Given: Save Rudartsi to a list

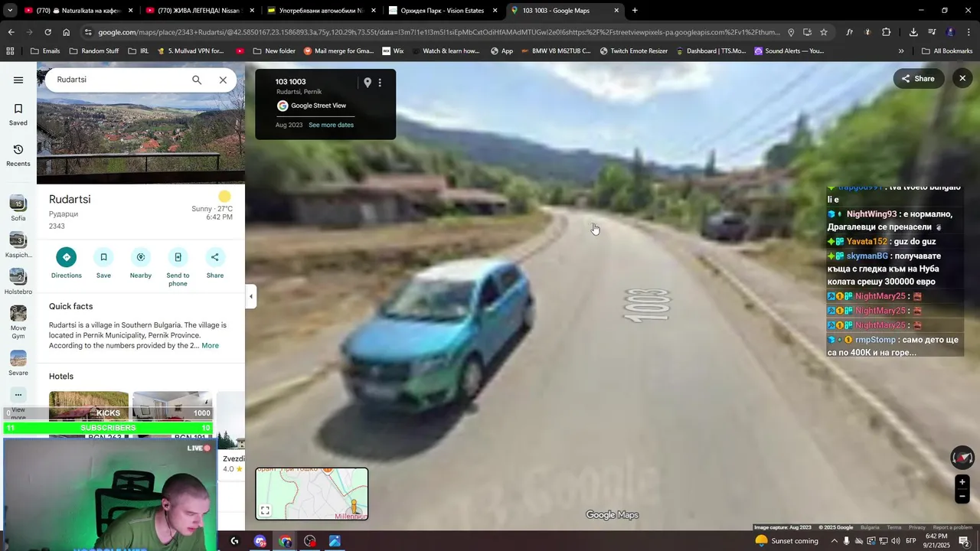Looking at the screenshot, I should 103,257.
